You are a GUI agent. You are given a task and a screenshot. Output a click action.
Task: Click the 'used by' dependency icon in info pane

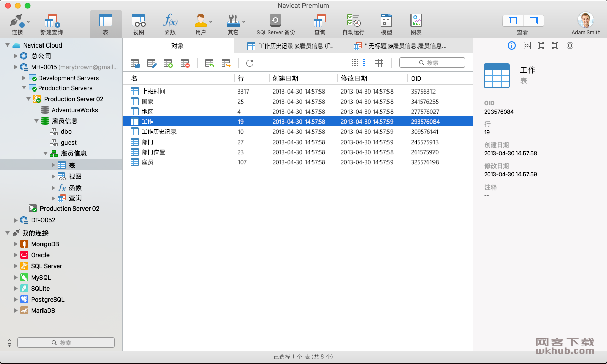(555, 45)
